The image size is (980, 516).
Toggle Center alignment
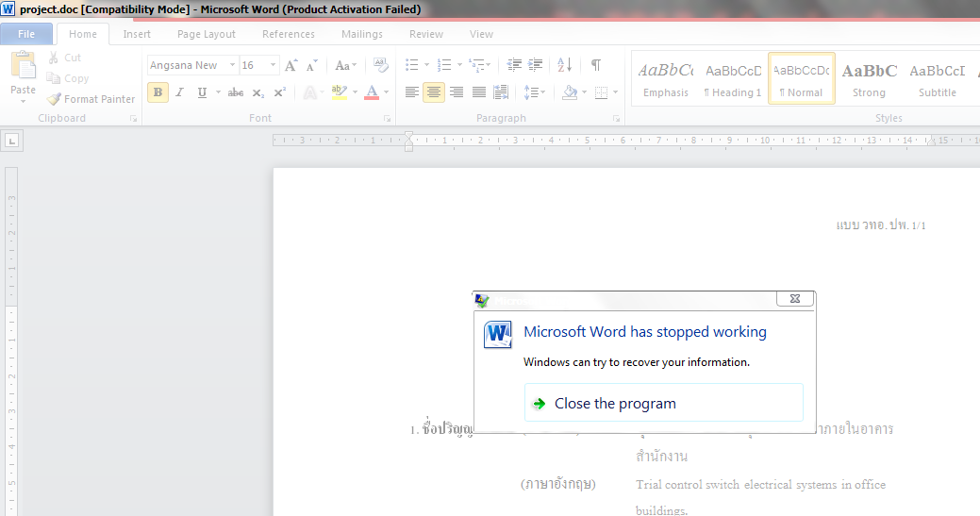[x=434, y=92]
